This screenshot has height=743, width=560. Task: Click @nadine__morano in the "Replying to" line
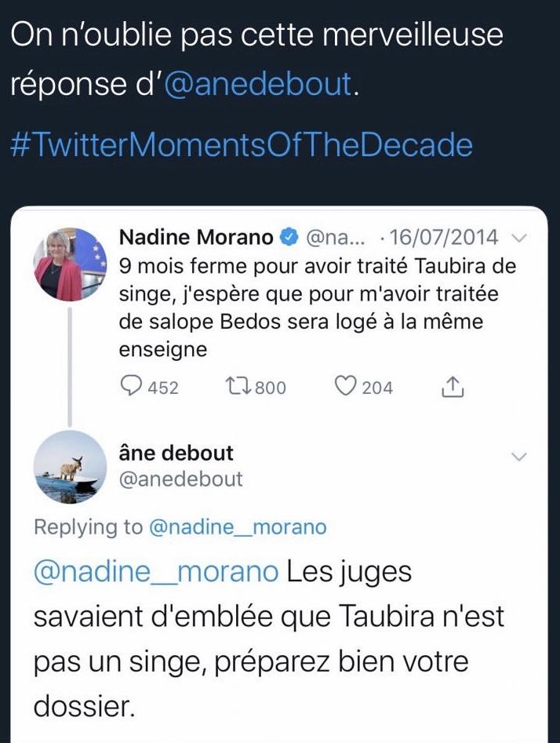pyautogui.click(x=237, y=527)
